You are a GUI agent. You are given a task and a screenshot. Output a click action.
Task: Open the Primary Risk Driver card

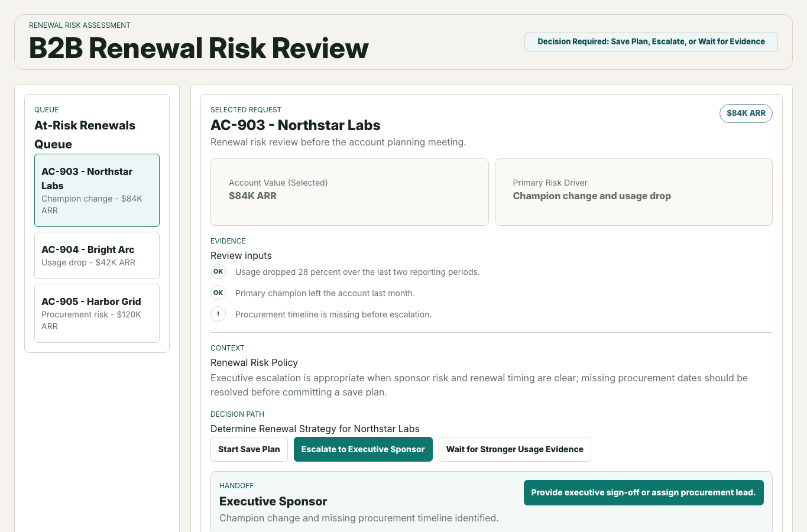(634, 192)
